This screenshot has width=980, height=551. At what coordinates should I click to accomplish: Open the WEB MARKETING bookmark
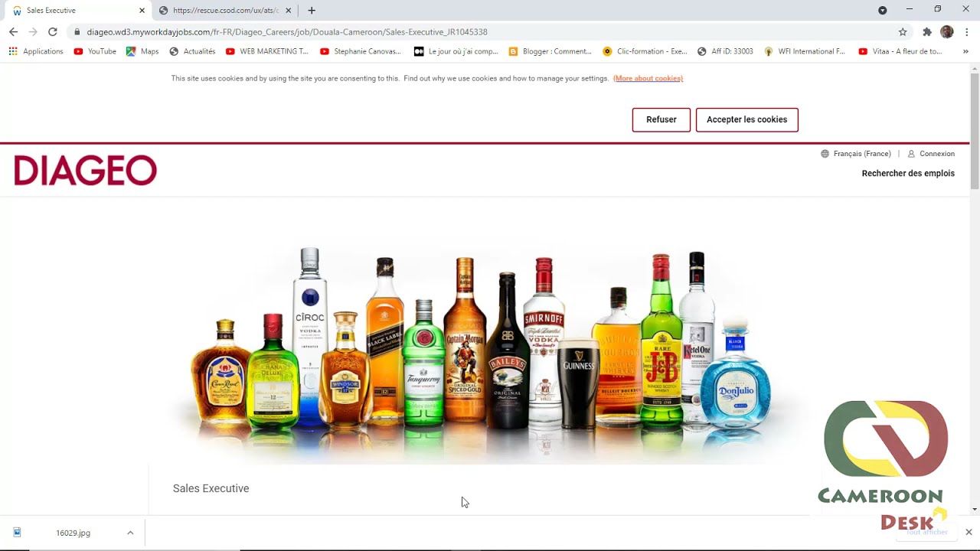tap(266, 51)
